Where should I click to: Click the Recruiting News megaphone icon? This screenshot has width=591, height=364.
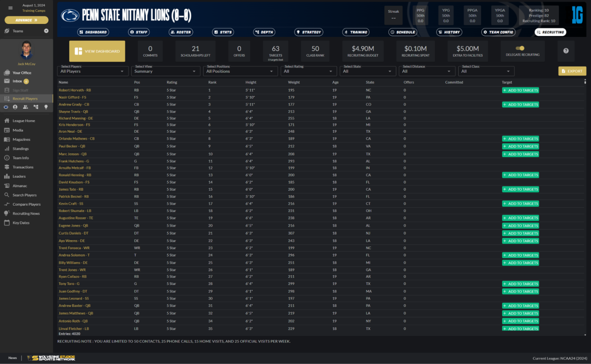(x=7, y=213)
